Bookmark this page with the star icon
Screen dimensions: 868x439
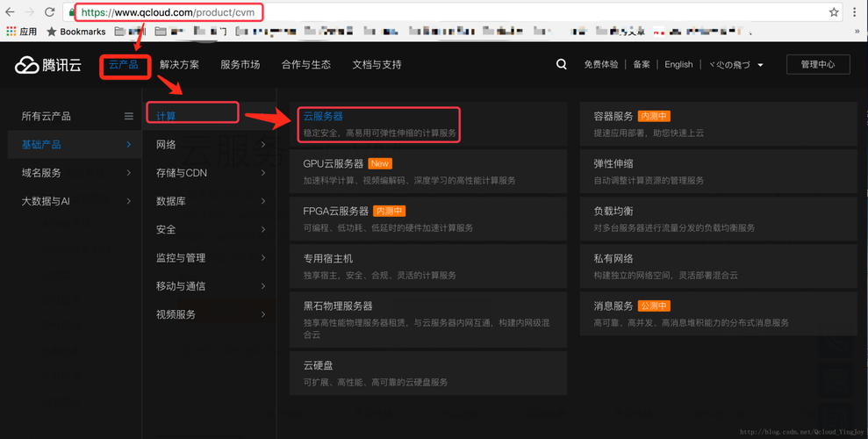click(x=834, y=12)
